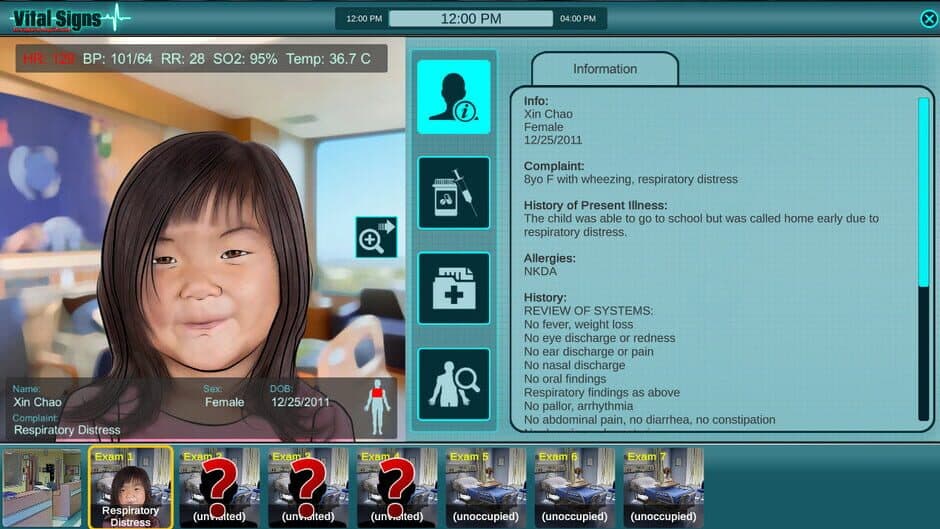Click 'No nasal discharge' line

tap(574, 365)
